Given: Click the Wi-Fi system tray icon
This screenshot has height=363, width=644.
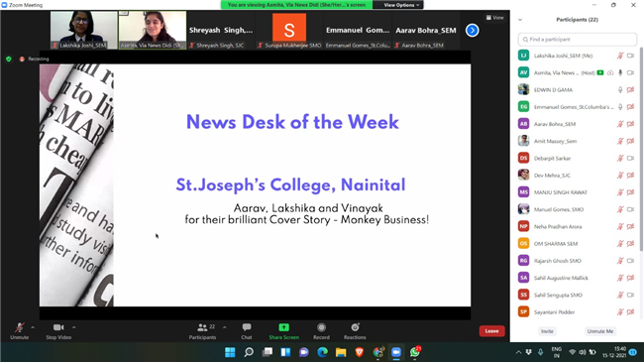Looking at the screenshot, I should tap(572, 352).
